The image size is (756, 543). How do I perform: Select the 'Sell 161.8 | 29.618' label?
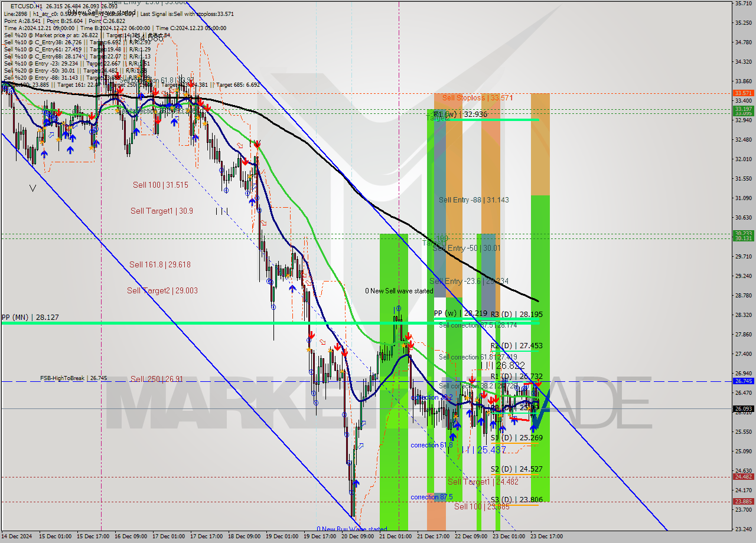click(x=160, y=264)
